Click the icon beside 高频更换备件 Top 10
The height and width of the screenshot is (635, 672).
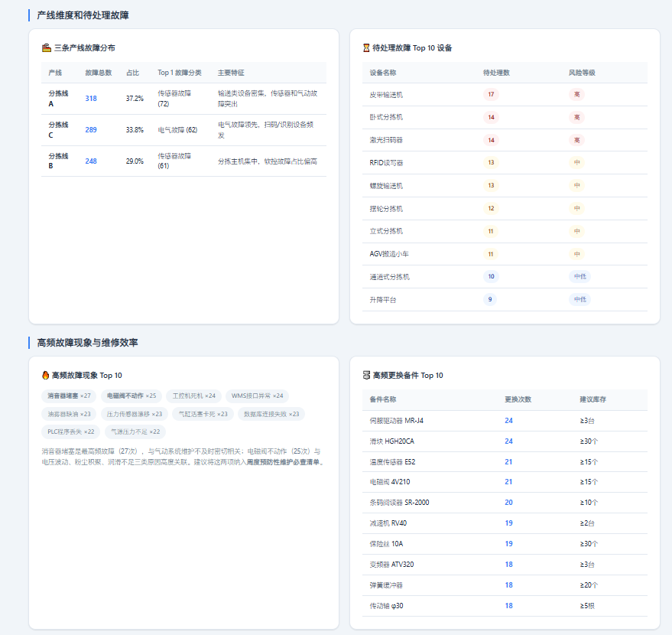[x=366, y=375]
